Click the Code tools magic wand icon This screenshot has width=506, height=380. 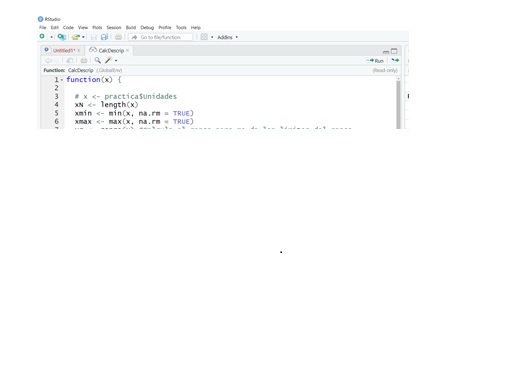pyautogui.click(x=109, y=60)
